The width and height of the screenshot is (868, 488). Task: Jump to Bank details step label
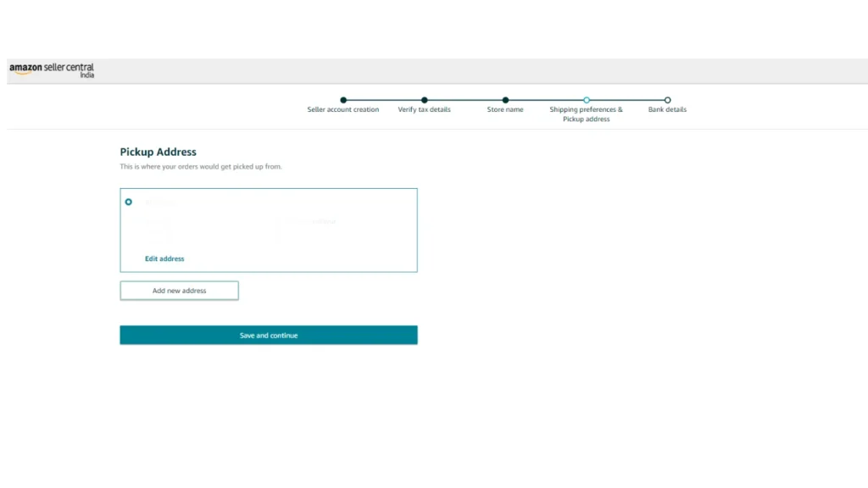(x=667, y=110)
